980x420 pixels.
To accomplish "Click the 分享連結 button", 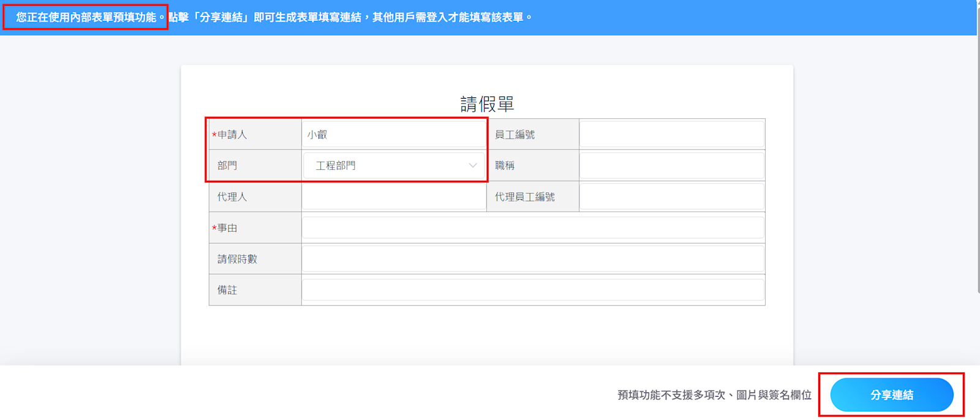I will [891, 395].
